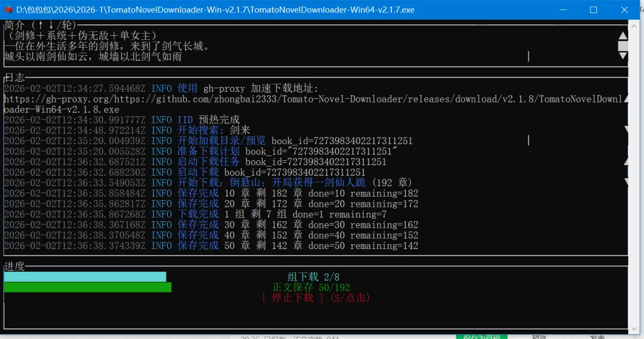Click log line 开始搜索: 剑来

[127, 130]
